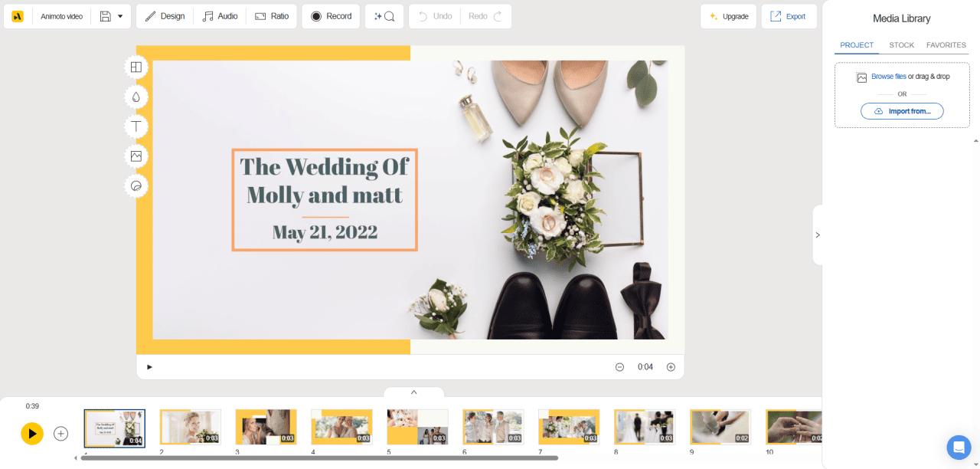Zoom in on the scene duration
Screen dimensions: 980x469
point(671,367)
